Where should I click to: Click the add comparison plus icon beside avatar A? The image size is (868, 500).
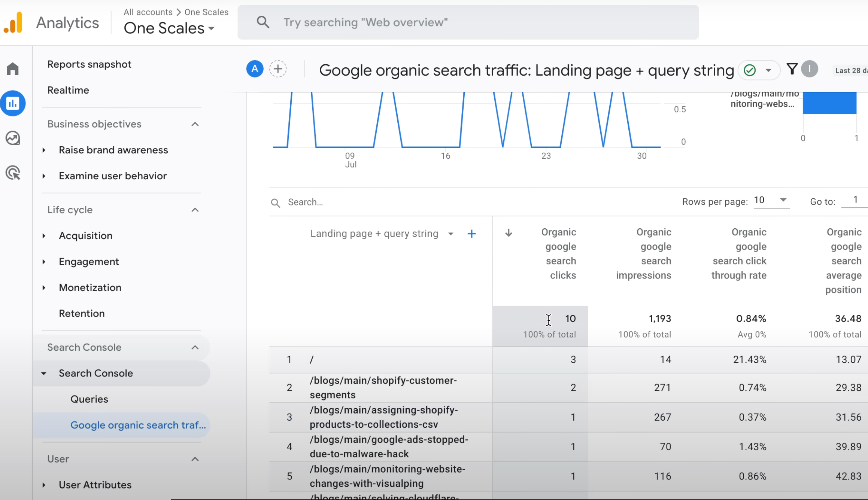278,68
